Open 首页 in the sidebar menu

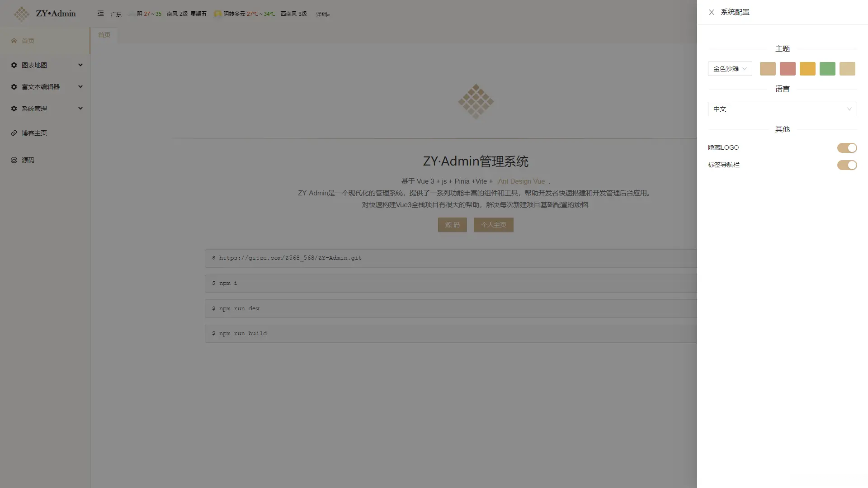[45, 41]
